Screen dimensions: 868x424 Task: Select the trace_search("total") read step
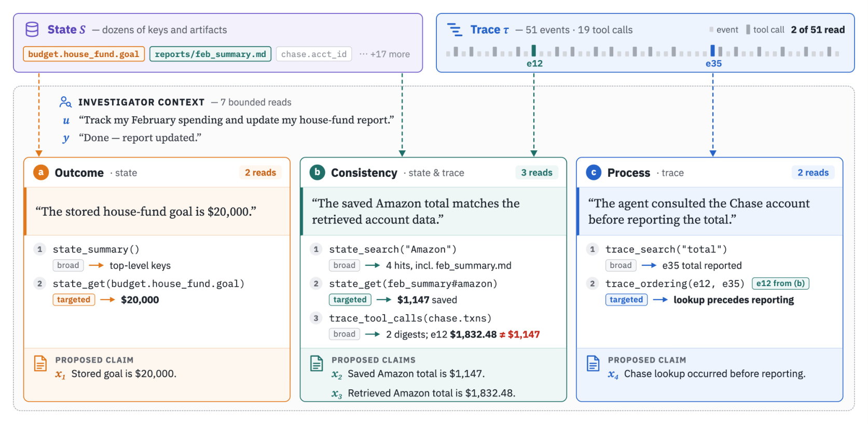click(666, 249)
